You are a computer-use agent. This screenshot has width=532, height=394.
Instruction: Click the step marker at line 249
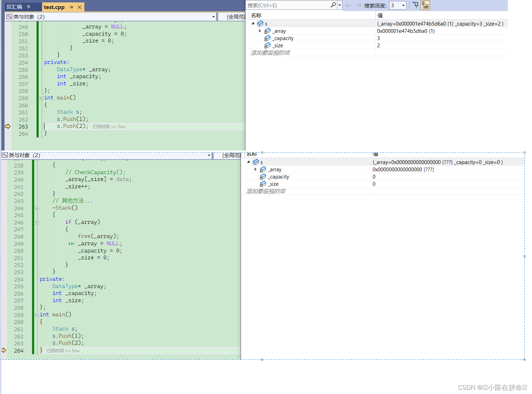(72, 243)
